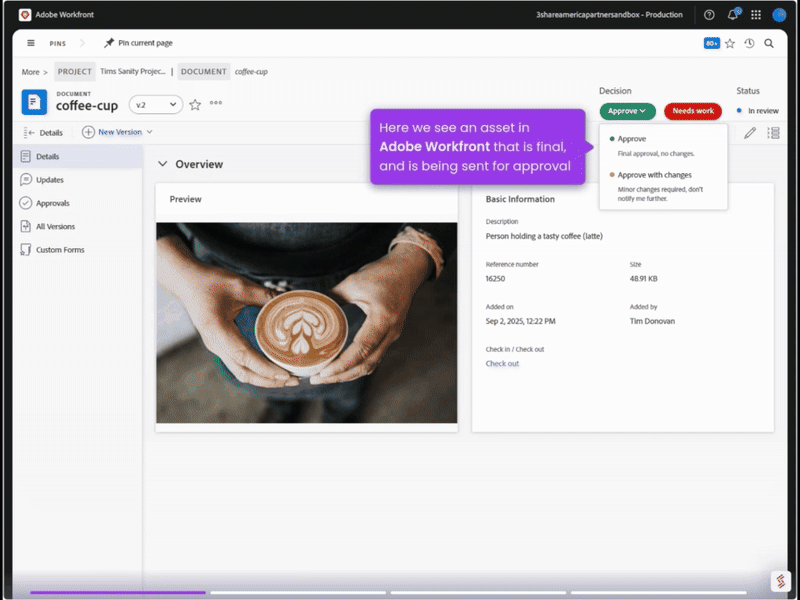
Task: Click the More breadcrumb expander
Action: click(34, 72)
